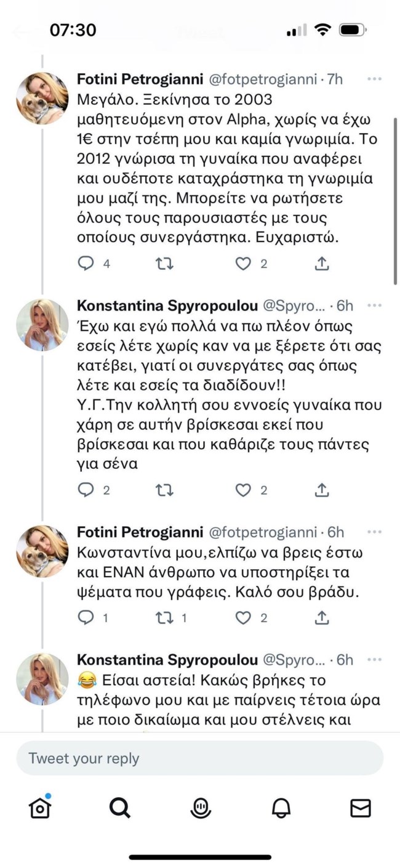Tap the 'Tweet your reply' field
The width and height of the screenshot is (400, 868).
(x=199, y=758)
